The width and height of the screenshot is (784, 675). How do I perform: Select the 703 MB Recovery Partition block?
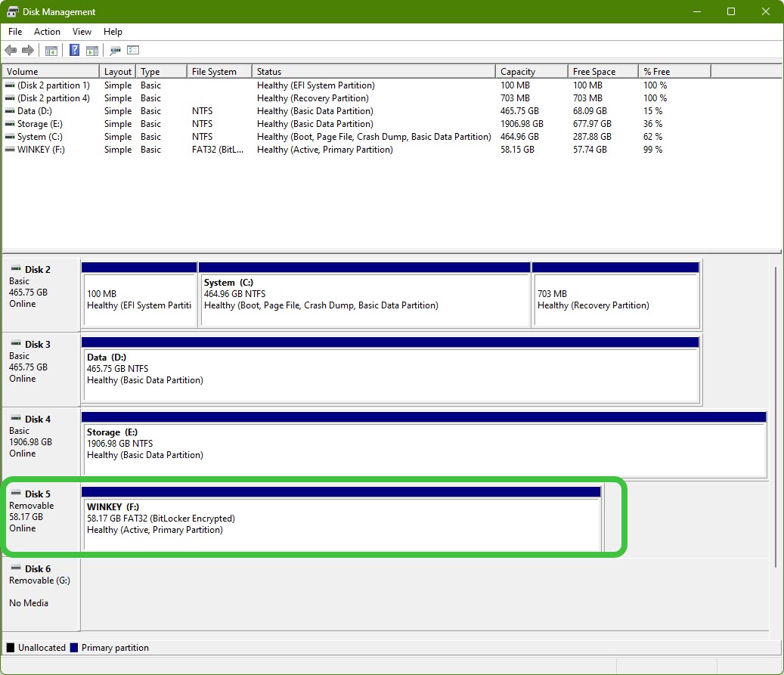(615, 295)
